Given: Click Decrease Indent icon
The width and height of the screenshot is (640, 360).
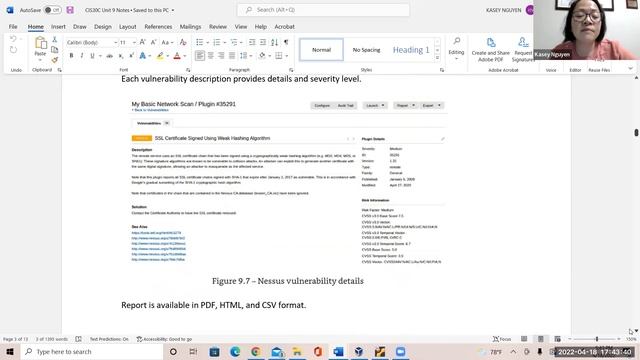Looking at the screenshot, I should pyautogui.click(x=252, y=42).
